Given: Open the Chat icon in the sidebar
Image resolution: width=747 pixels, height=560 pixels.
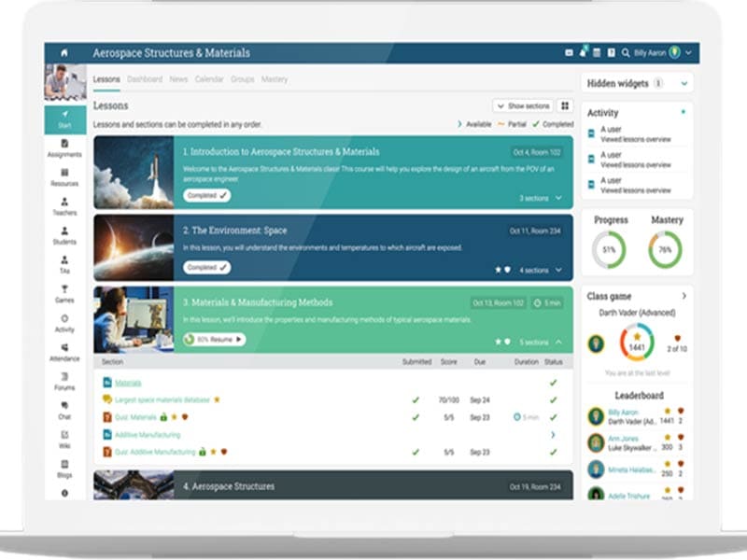Looking at the screenshot, I should pyautogui.click(x=64, y=410).
